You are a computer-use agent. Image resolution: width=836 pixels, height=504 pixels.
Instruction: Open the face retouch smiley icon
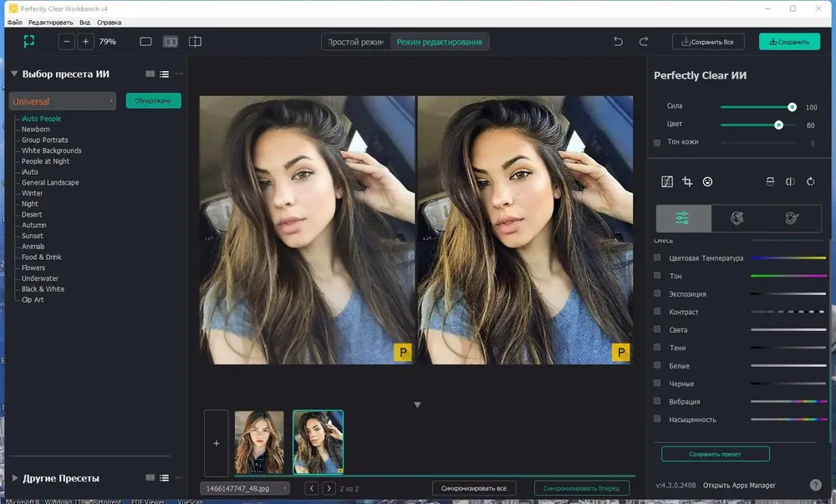[x=707, y=181]
